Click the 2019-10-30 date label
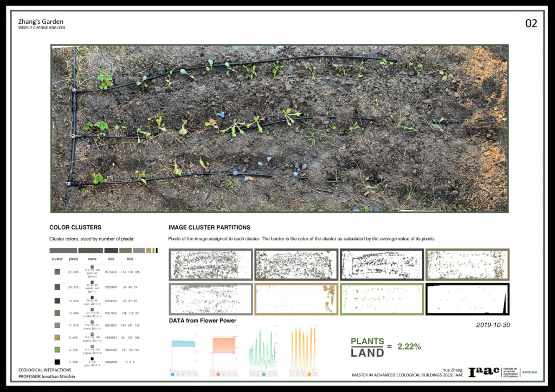This screenshot has width=555, height=392. [493, 325]
